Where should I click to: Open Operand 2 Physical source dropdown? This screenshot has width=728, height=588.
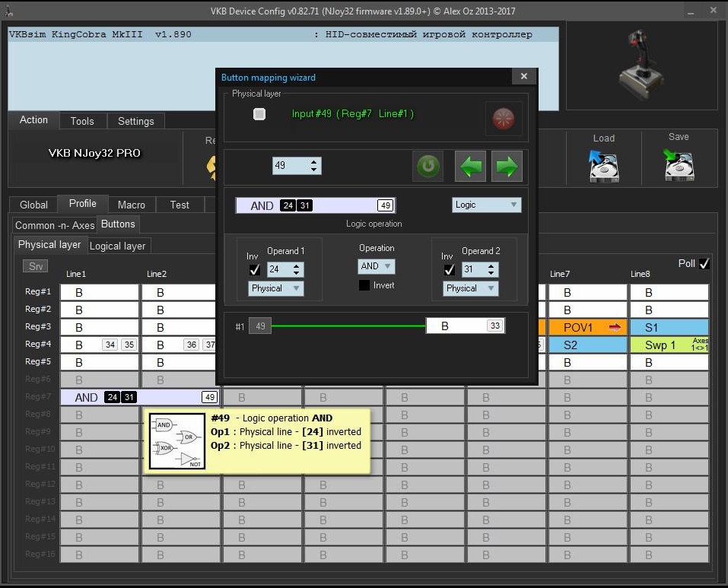point(470,288)
